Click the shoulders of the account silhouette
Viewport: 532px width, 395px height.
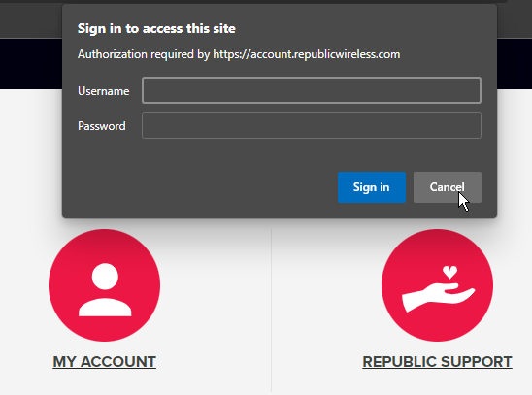105,308
